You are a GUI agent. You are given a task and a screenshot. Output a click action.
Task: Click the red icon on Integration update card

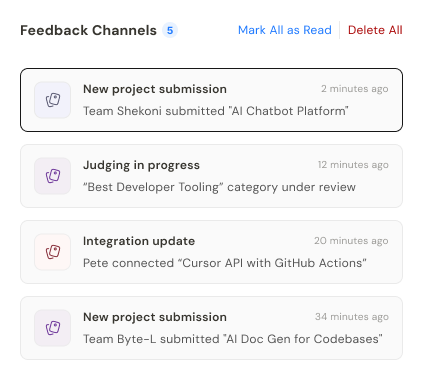point(53,252)
